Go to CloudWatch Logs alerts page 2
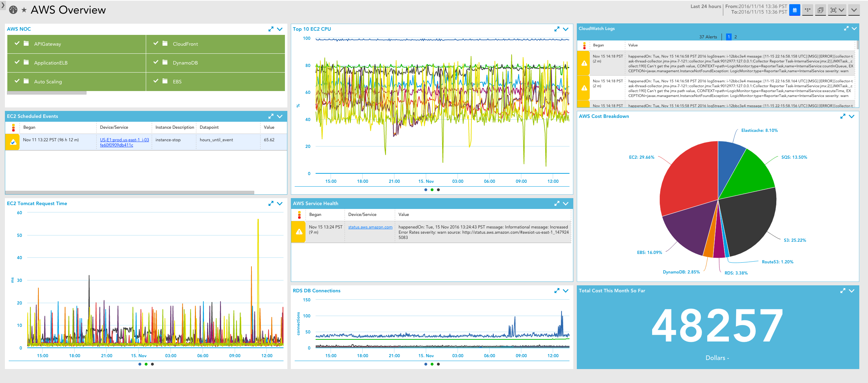868x383 pixels. [735, 37]
